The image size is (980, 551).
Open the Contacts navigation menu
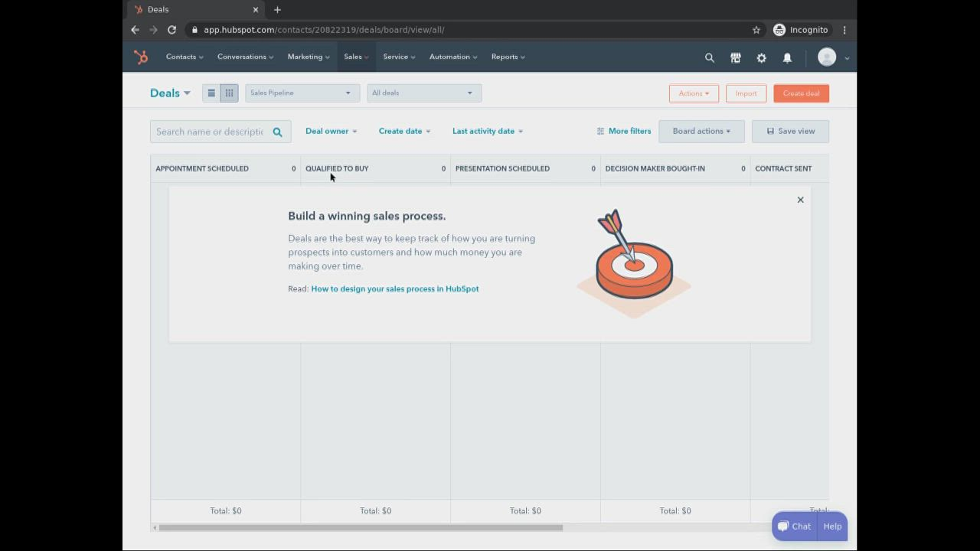pos(185,57)
